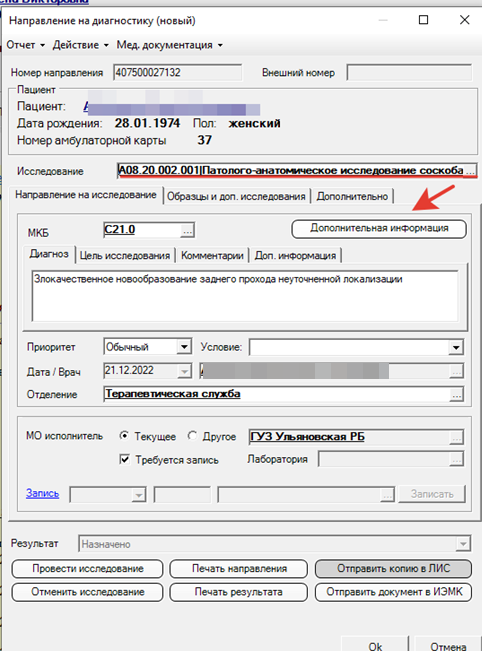482x651 pixels.
Task: Click into the Диагноз text area
Action: [x=245, y=296]
